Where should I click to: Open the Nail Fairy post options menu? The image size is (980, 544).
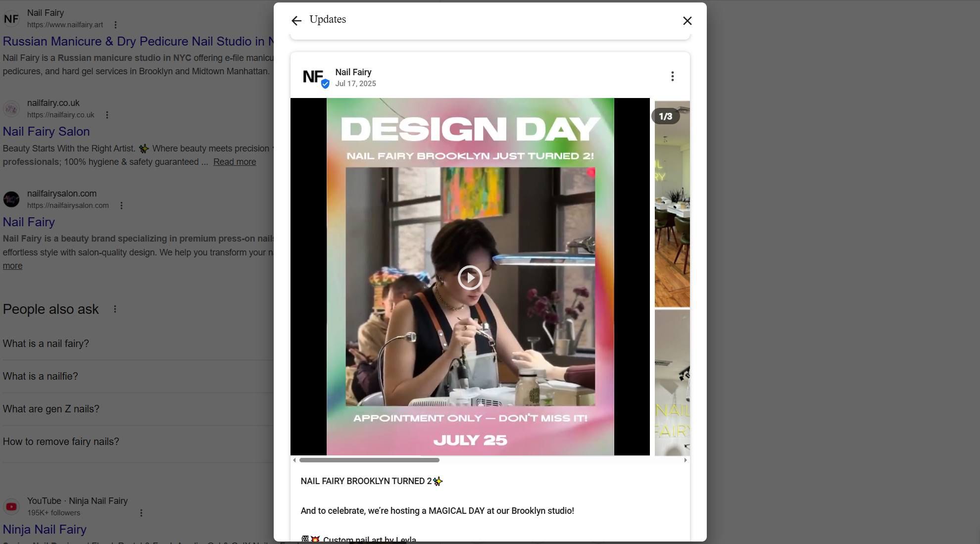[x=672, y=76]
